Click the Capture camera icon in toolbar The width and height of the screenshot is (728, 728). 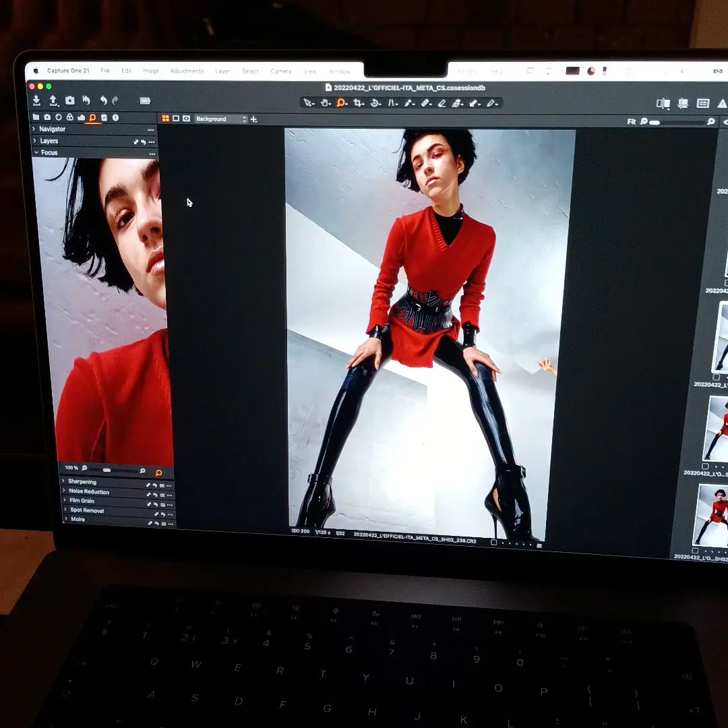tap(69, 100)
